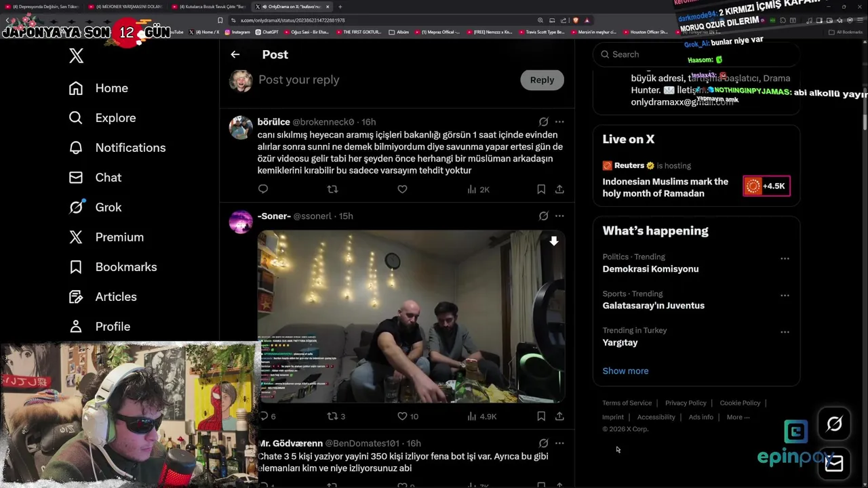Open börülce's profile avatar
The image size is (868, 488).
tap(241, 127)
